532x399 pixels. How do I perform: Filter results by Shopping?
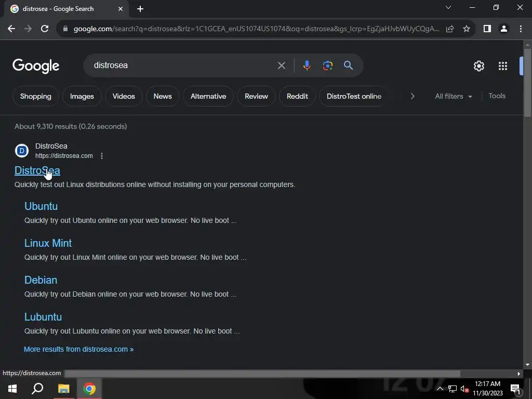point(36,96)
